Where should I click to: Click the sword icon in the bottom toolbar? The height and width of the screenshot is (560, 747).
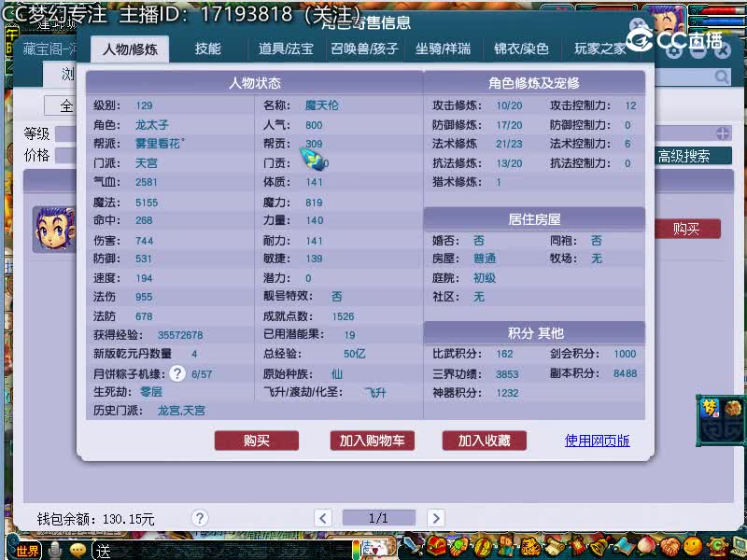point(412,546)
